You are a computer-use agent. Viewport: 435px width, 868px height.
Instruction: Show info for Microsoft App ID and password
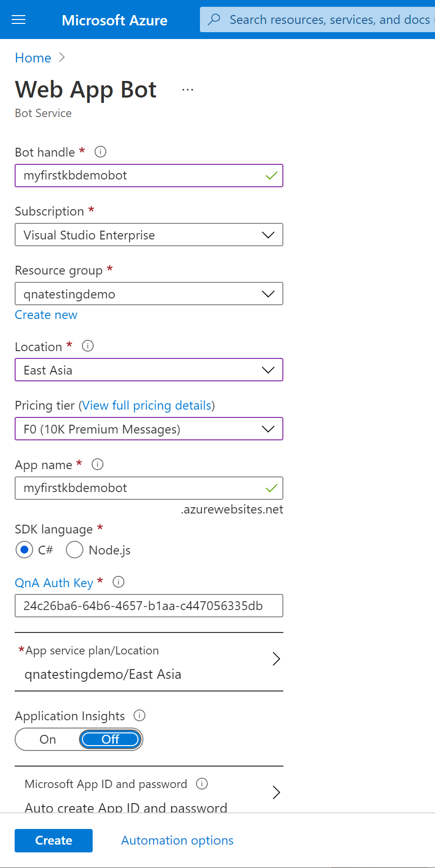tap(202, 784)
